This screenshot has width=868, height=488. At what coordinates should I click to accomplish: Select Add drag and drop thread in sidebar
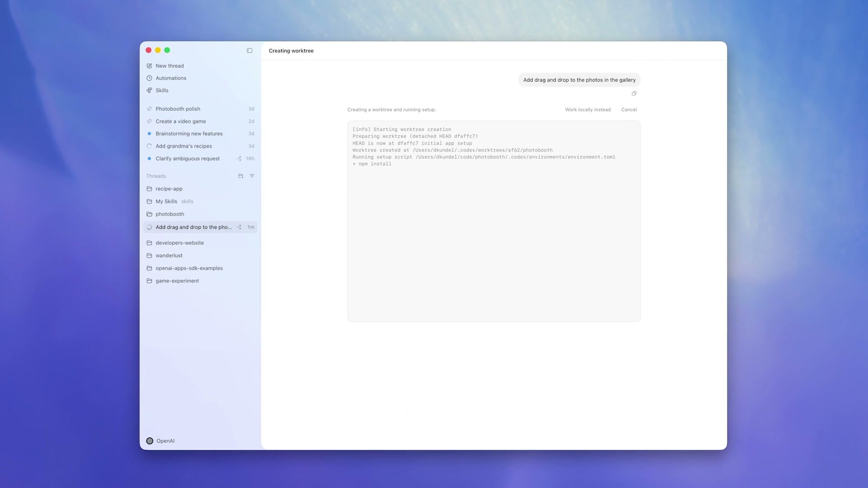click(200, 227)
